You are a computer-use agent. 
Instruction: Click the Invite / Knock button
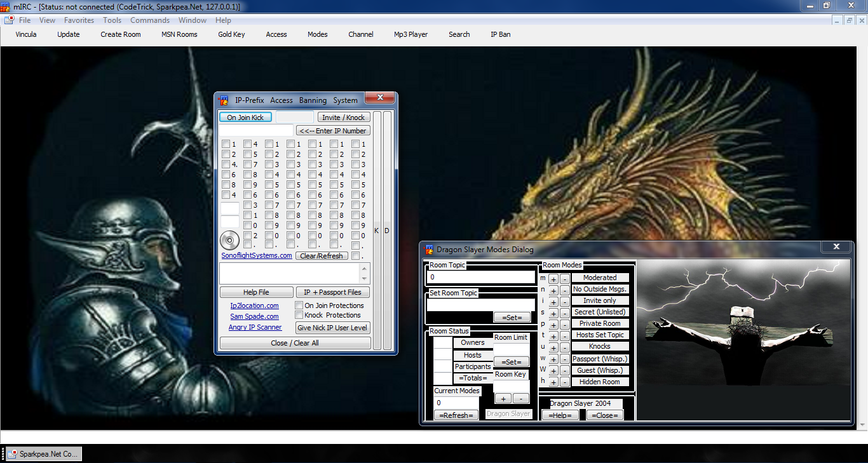pos(344,117)
